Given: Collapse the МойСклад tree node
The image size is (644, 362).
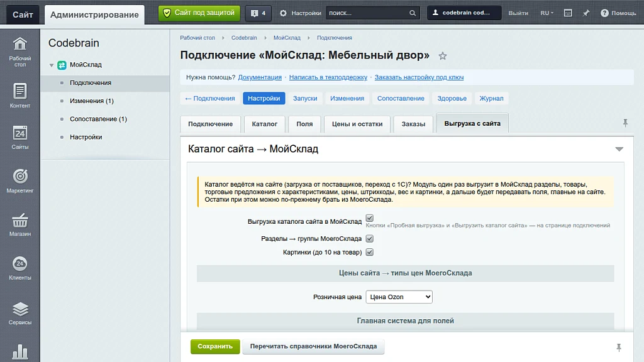Looking at the screenshot, I should 52,65.
